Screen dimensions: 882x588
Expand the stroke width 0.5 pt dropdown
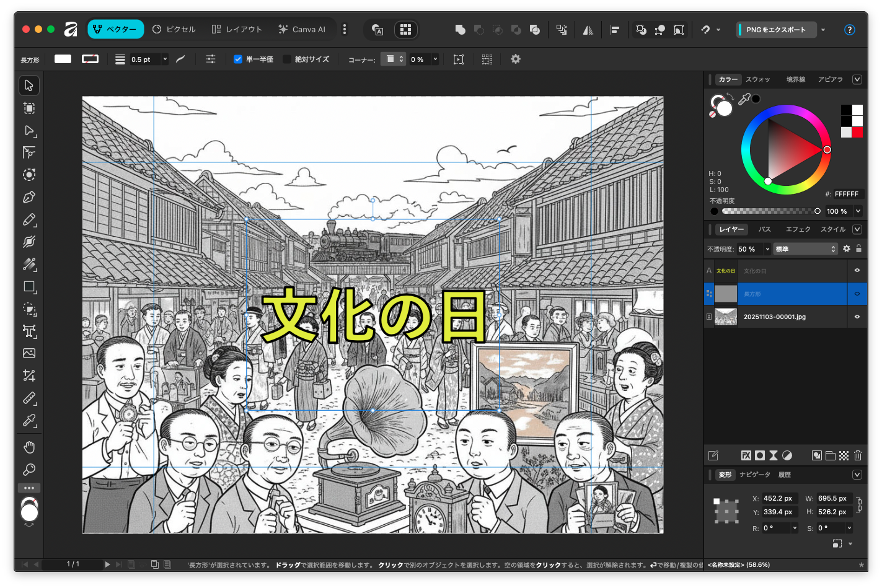(x=165, y=59)
